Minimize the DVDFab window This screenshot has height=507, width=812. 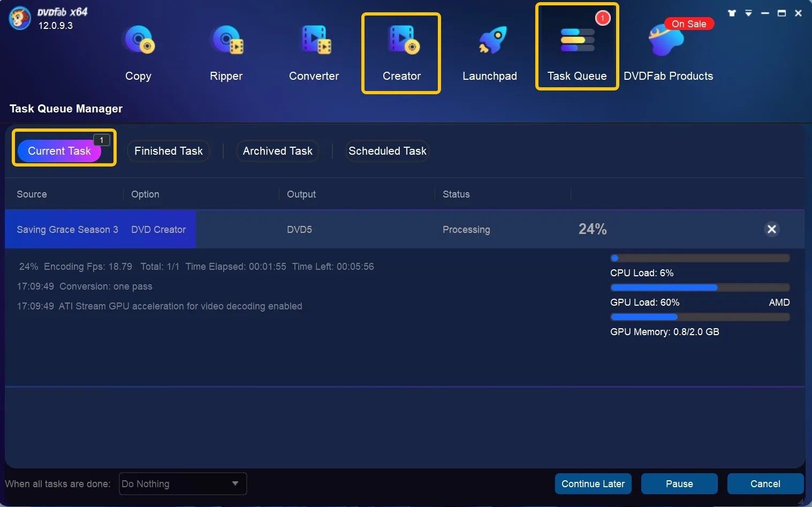pos(765,13)
